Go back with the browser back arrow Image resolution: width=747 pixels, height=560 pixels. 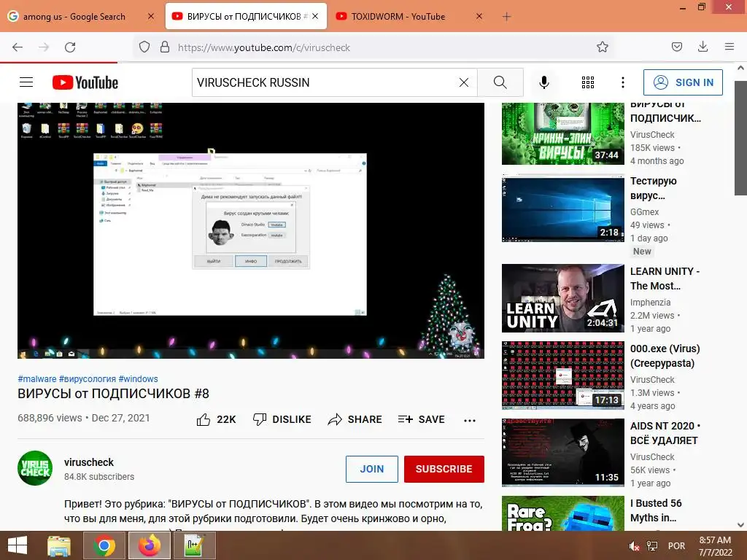click(18, 47)
